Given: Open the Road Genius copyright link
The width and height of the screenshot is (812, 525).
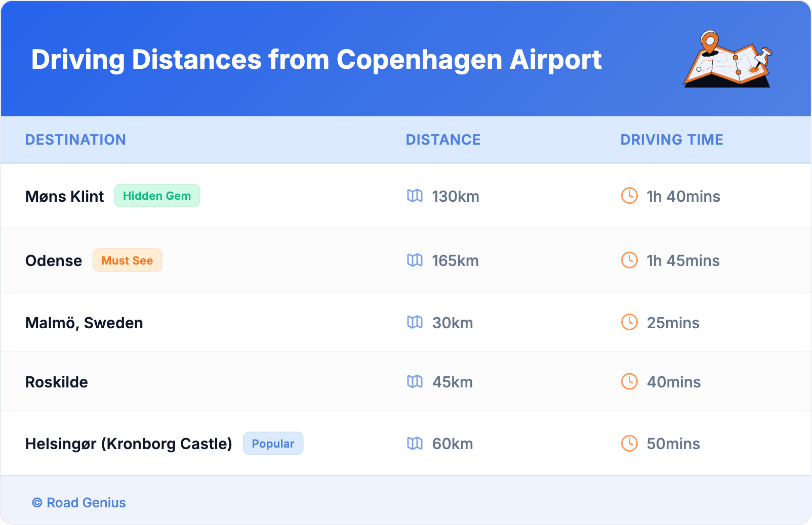Looking at the screenshot, I should (x=79, y=503).
